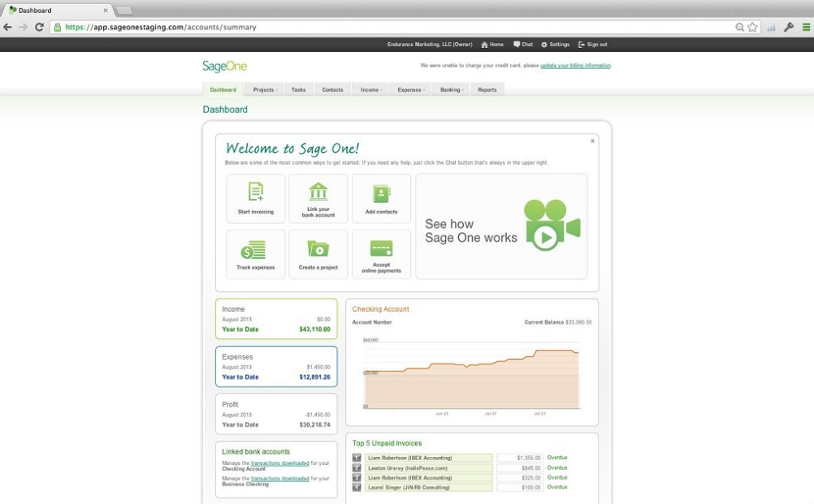
Task: Select the Dashboard tab
Action: (223, 90)
